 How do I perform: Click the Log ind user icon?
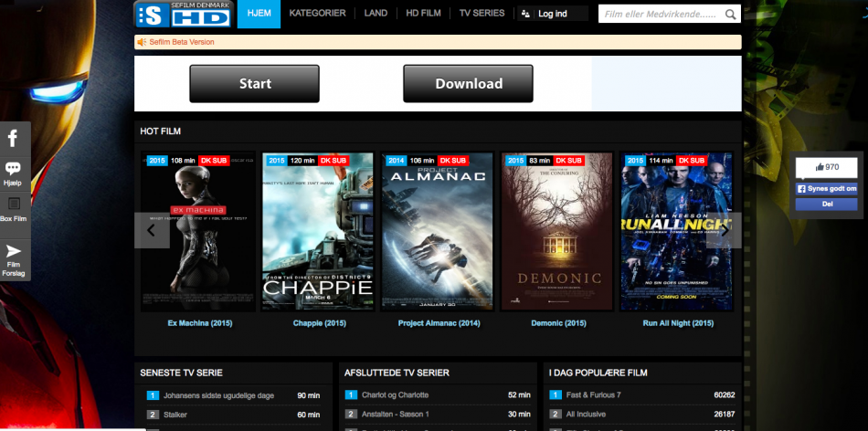(526, 14)
